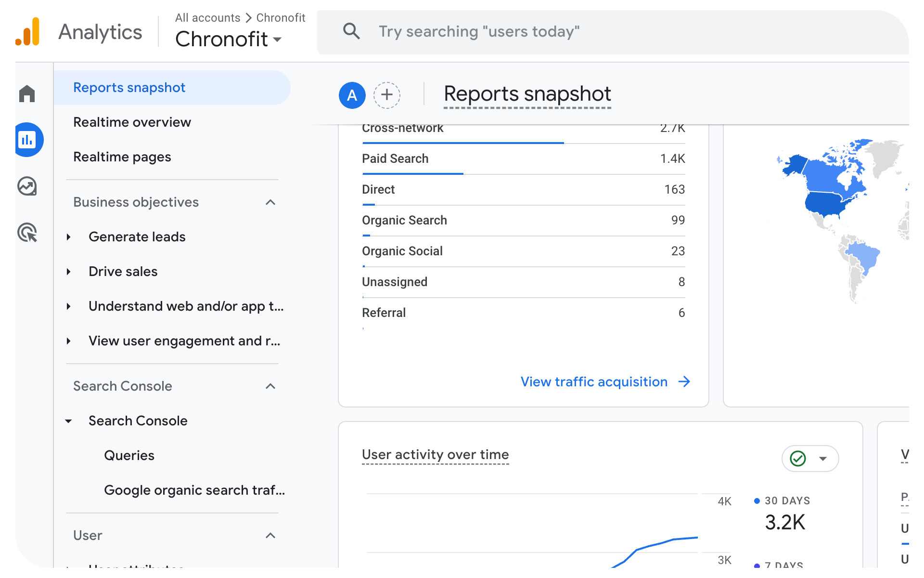Click the Cross-network blue bar
Image resolution: width=924 pixels, height=578 pixels.
coord(463,143)
